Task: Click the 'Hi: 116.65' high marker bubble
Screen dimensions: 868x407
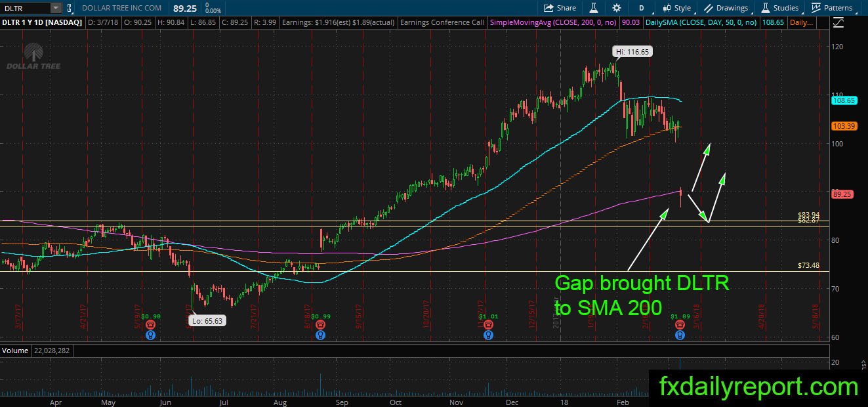Action: pyautogui.click(x=632, y=51)
